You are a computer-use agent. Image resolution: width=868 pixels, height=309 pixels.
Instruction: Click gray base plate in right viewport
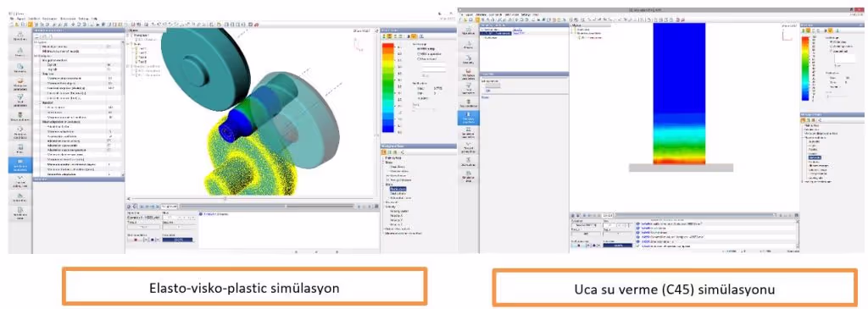[681, 168]
